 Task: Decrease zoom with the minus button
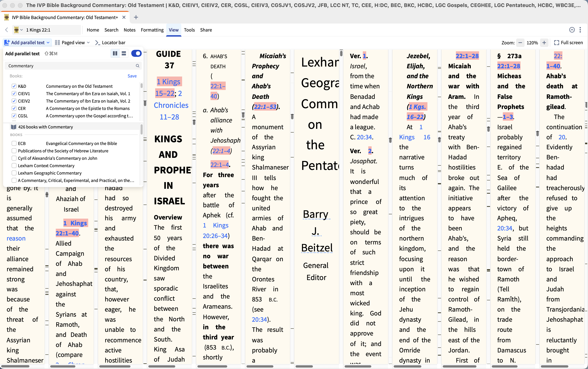click(520, 42)
